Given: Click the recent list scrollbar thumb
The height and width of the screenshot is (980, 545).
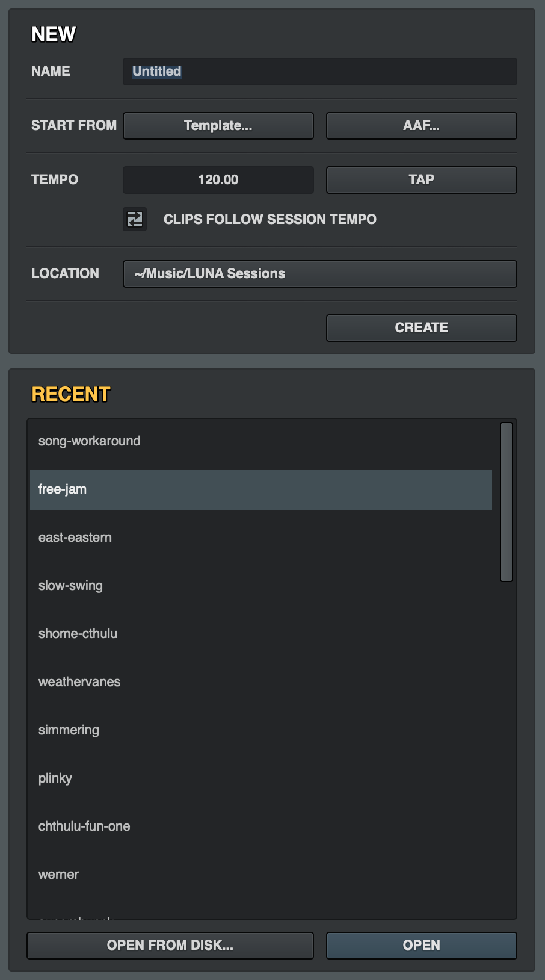Looking at the screenshot, I should point(507,501).
